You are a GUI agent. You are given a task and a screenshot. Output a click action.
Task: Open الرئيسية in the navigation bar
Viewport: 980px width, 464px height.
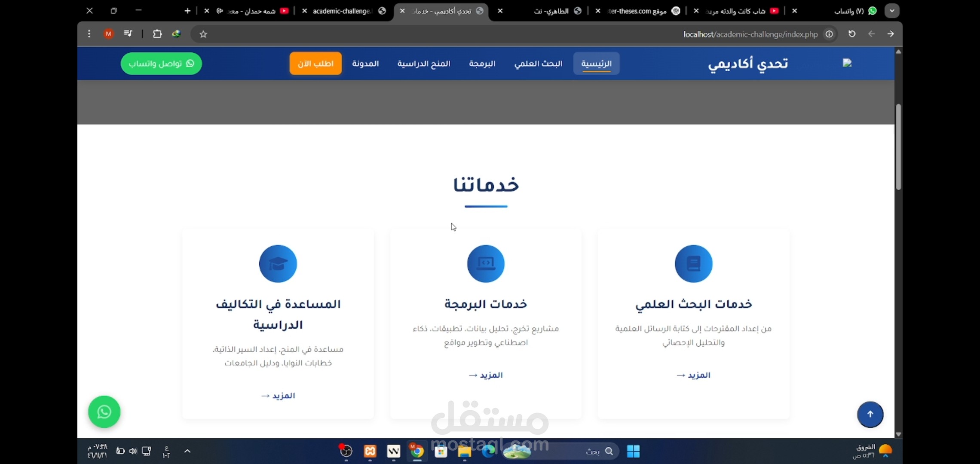tap(596, 64)
